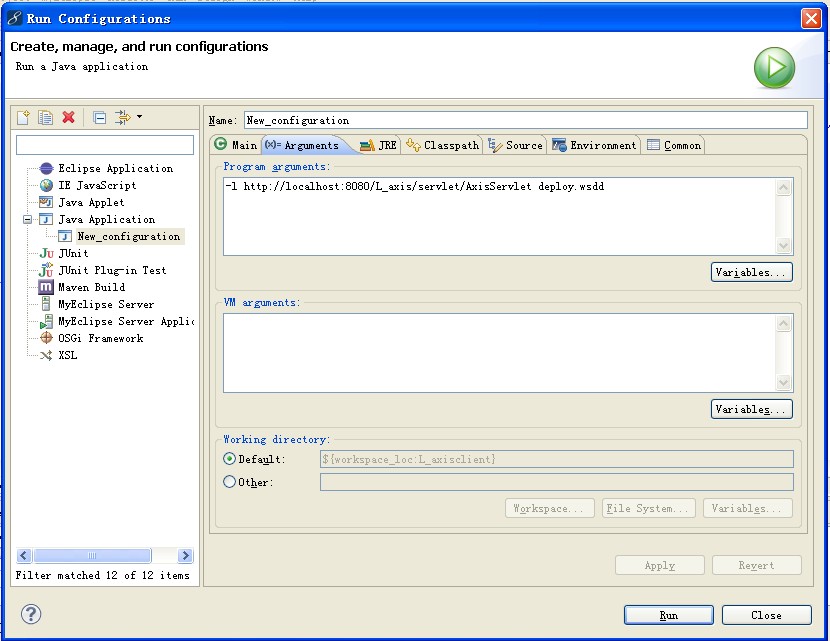Click the Duplicate configuration icon
This screenshot has height=641, width=830.
coord(46,118)
